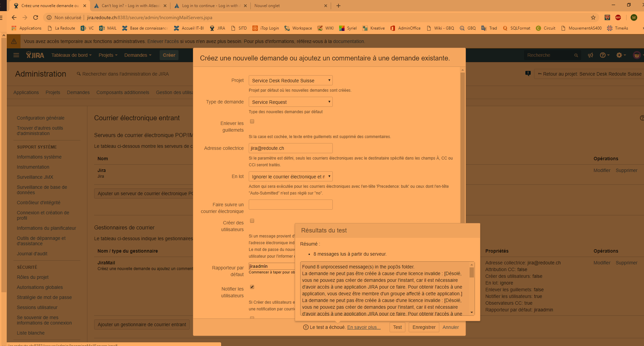Open the Informations système sidebar item

tap(39, 157)
